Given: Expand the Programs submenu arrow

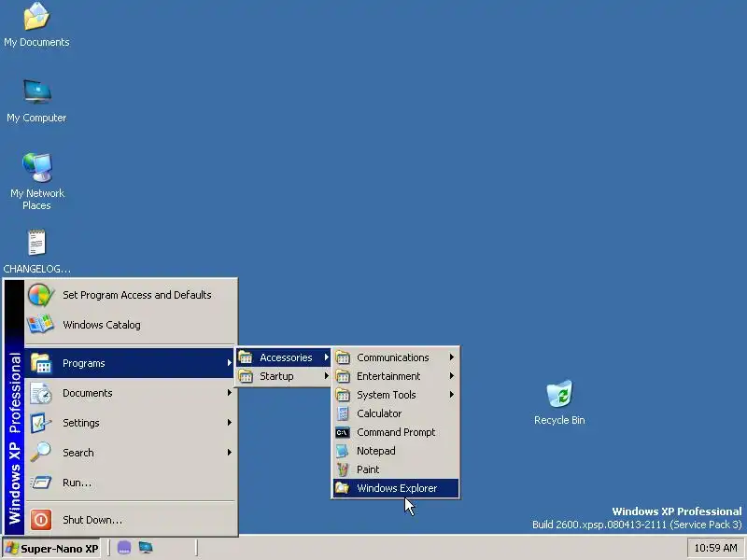Looking at the screenshot, I should [229, 363].
